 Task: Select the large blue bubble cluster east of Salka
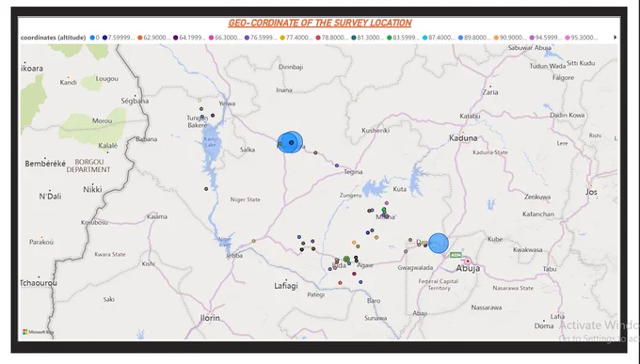(x=290, y=142)
